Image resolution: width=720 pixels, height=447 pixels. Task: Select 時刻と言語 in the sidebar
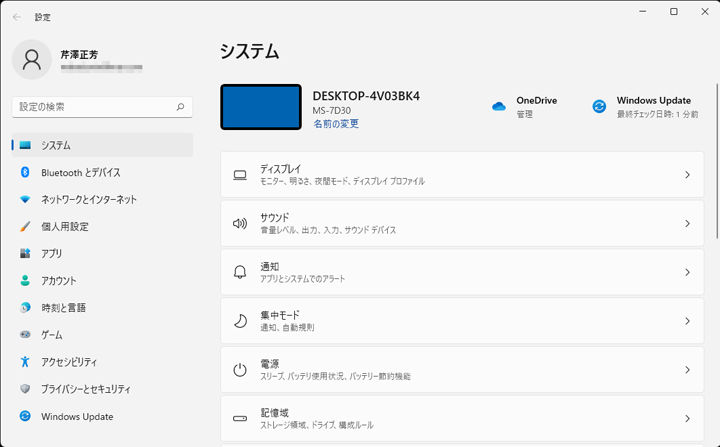coord(102,307)
